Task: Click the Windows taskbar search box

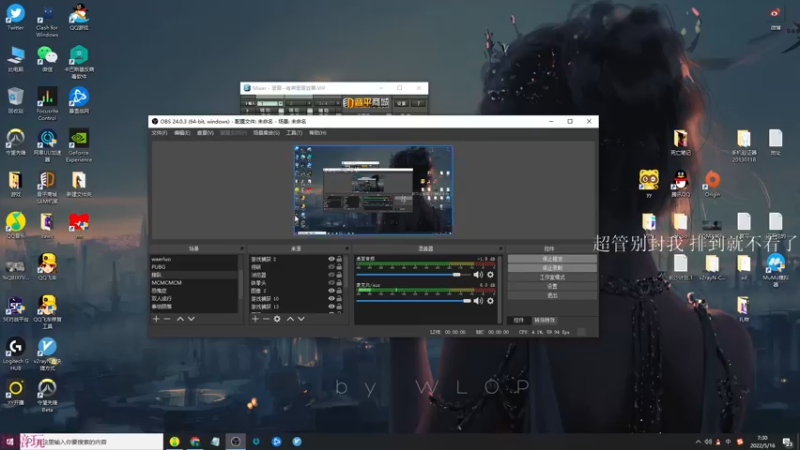Action: click(x=92, y=442)
